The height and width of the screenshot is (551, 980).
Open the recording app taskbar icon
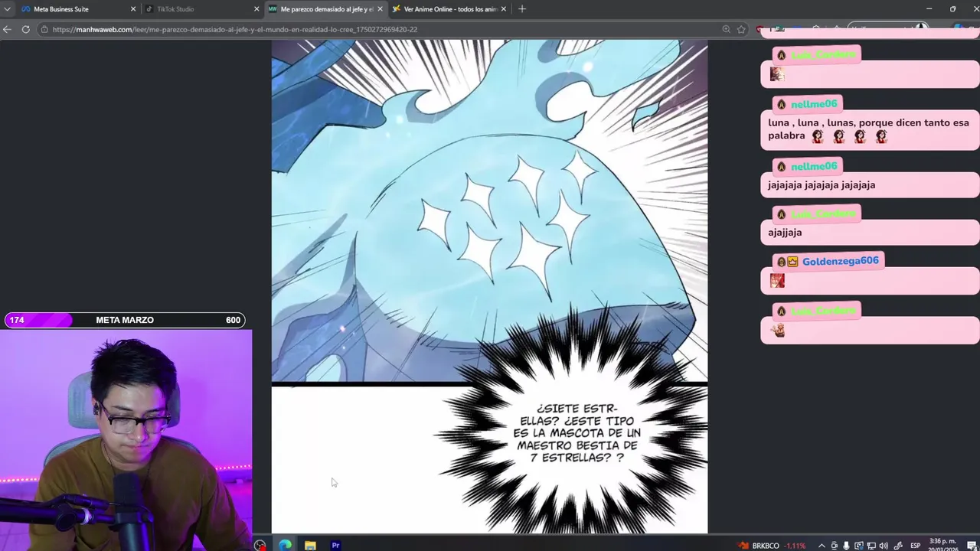pyautogui.click(x=260, y=545)
